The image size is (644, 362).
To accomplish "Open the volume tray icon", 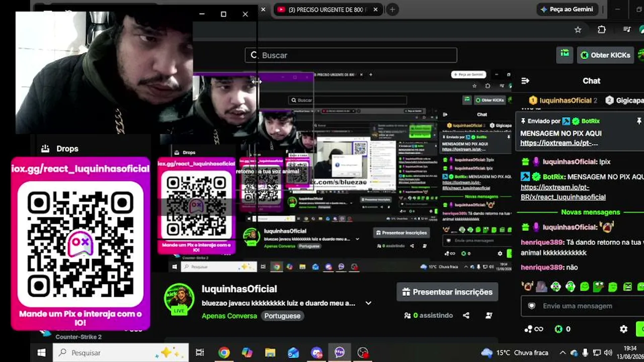I will pos(608,353).
